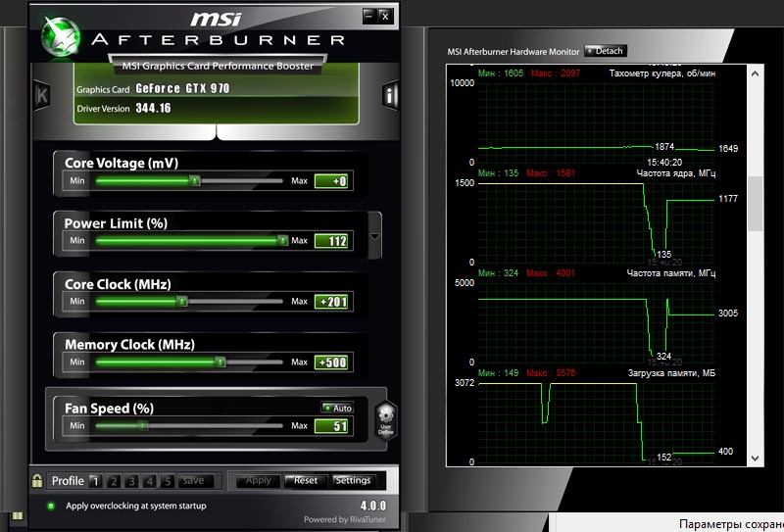Image resolution: width=784 pixels, height=532 pixels.
Task: Click the driver version 344.16 text
Action: click(x=153, y=108)
